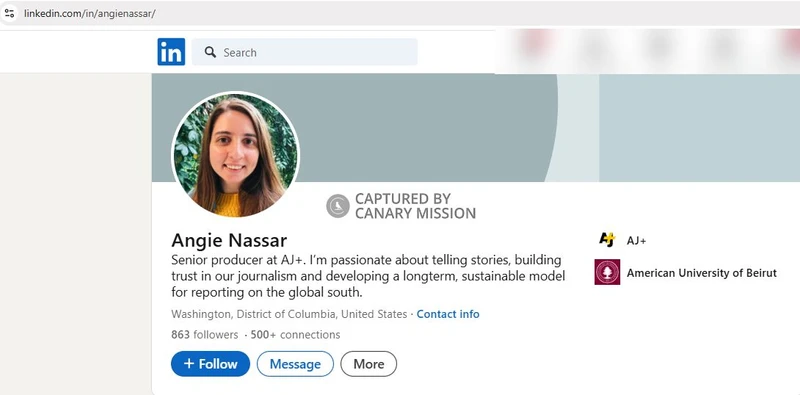Follow Angie Nassar
The image size is (800, 395).
point(210,364)
